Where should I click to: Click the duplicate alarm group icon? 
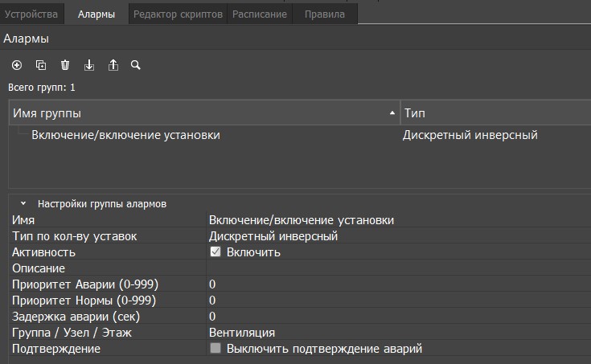click(x=41, y=65)
